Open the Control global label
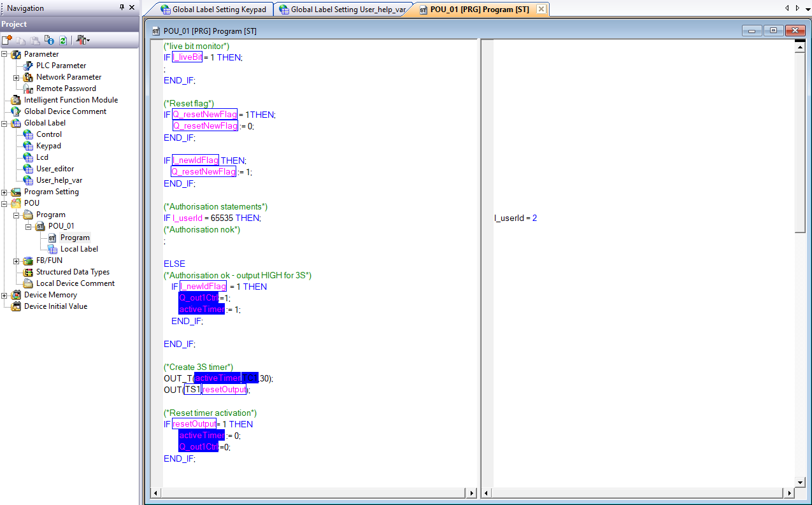 49,134
